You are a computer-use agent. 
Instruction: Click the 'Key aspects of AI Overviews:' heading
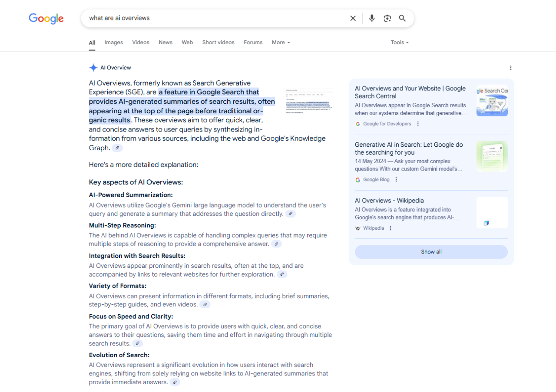(136, 182)
